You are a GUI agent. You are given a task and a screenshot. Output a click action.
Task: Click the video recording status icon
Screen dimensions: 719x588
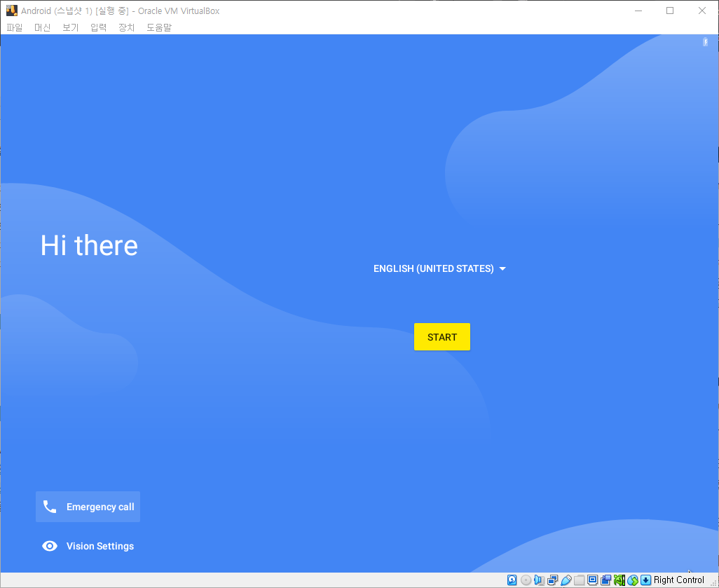pos(605,580)
